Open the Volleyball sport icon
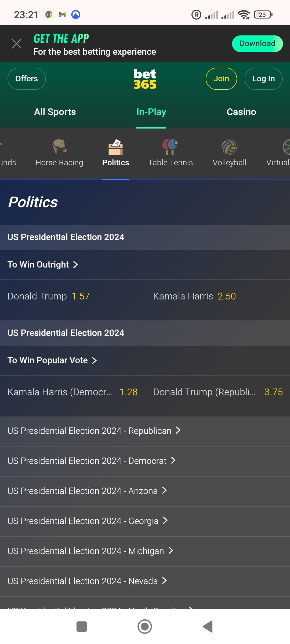This screenshot has width=290, height=644. pyautogui.click(x=229, y=147)
